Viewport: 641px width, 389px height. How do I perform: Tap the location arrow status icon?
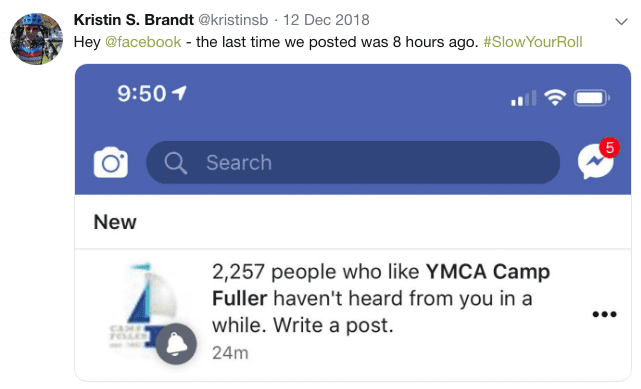tap(179, 93)
